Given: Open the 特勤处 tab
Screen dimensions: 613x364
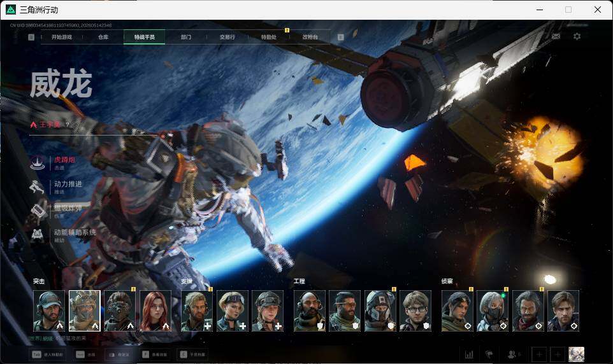Looking at the screenshot, I should tap(268, 37).
